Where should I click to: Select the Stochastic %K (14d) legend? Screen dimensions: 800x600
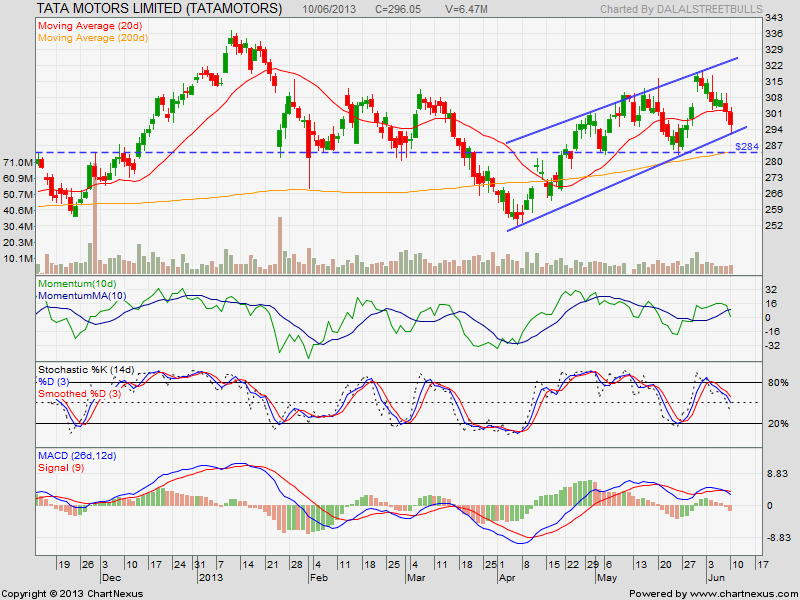tap(86, 369)
